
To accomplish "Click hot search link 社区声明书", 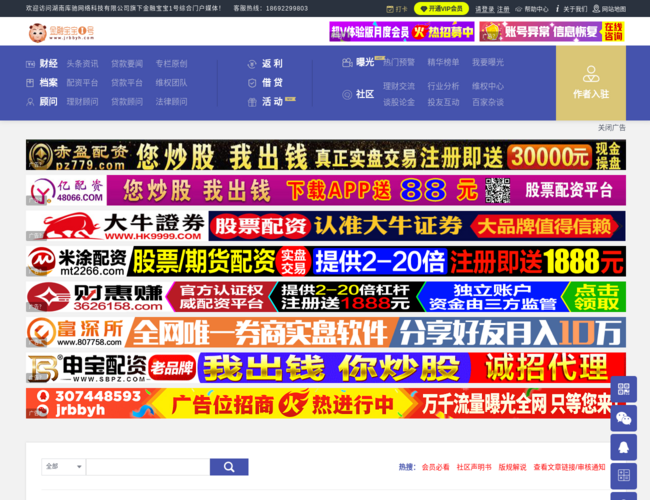I will (x=474, y=467).
